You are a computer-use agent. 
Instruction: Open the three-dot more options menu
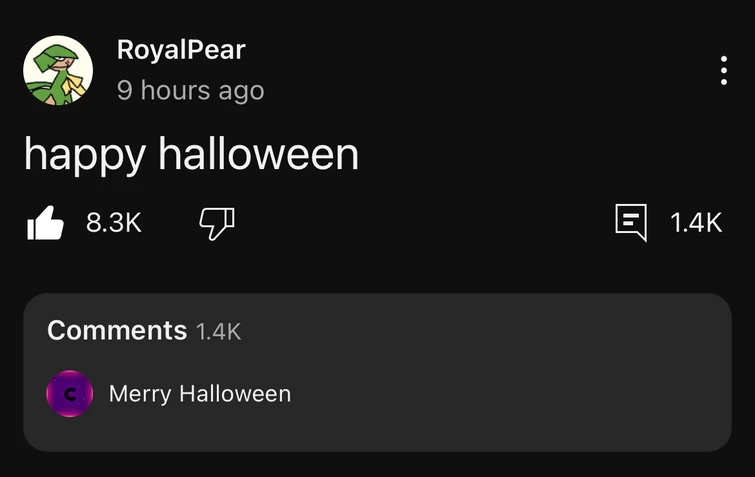point(723,71)
